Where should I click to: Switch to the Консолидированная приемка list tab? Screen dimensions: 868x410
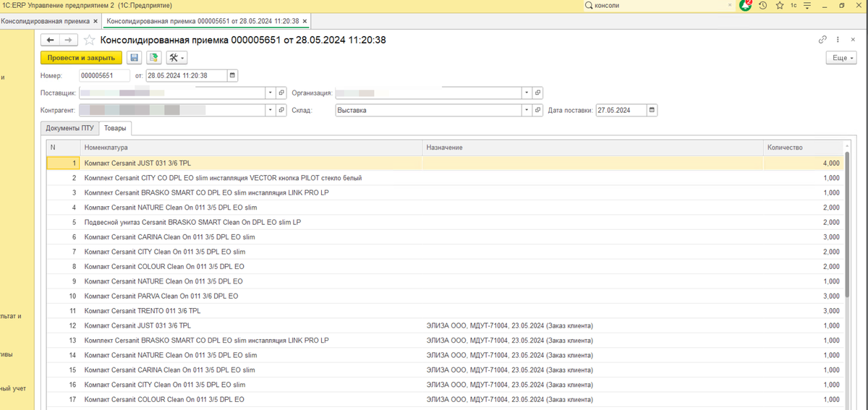[x=45, y=21]
